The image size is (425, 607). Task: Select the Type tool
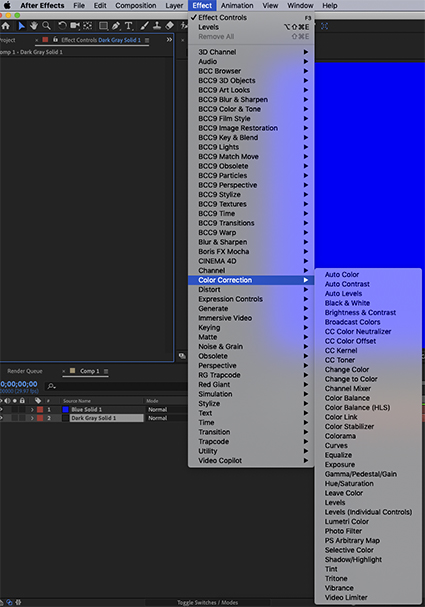click(129, 26)
